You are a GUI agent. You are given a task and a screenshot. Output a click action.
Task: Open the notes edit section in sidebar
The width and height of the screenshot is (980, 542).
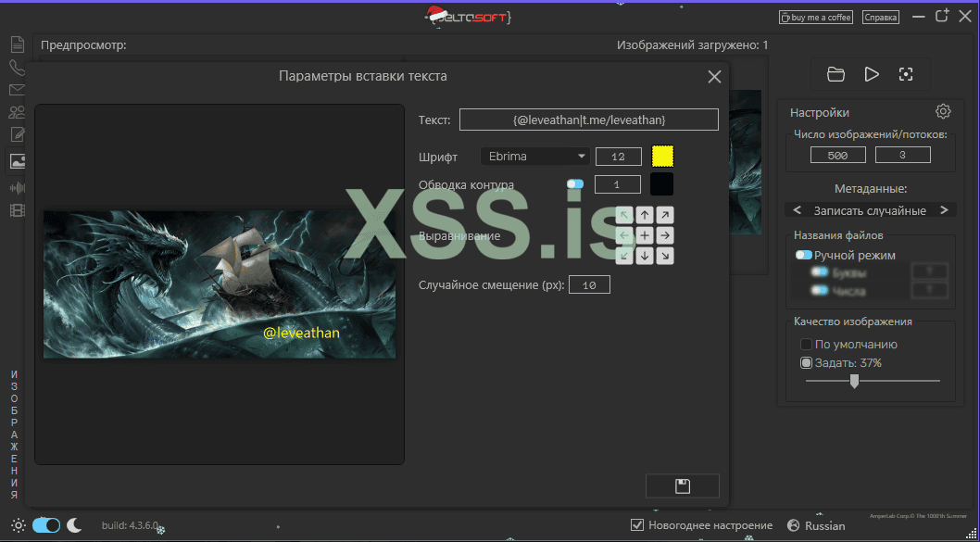17,134
